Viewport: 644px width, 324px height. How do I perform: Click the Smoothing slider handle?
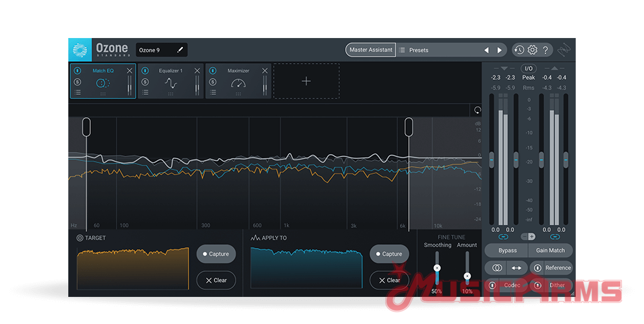click(x=437, y=267)
